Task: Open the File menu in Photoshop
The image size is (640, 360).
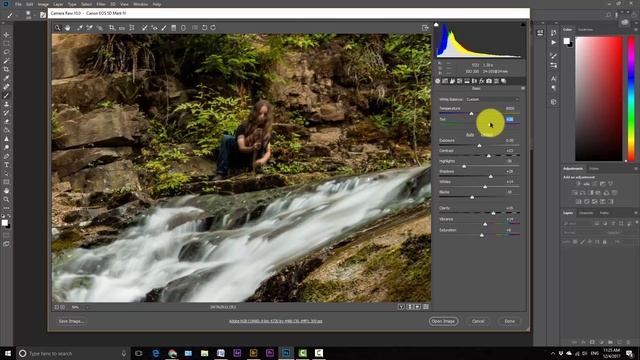Action: 18,4
